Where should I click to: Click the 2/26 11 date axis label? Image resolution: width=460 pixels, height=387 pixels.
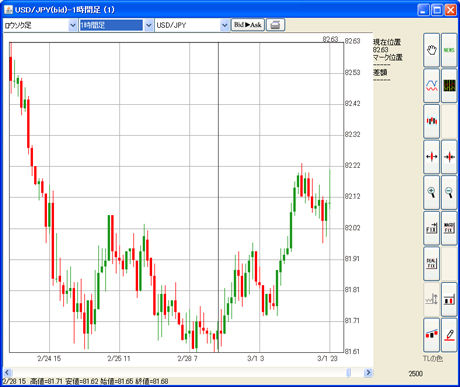point(119,359)
